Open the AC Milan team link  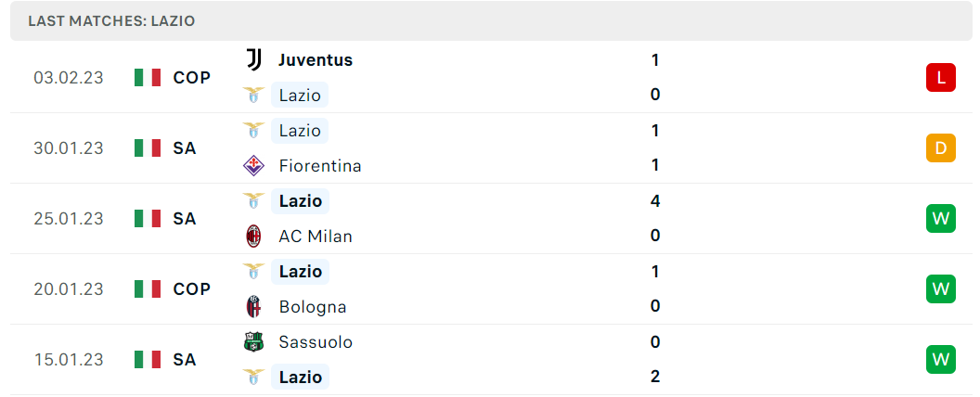click(316, 237)
